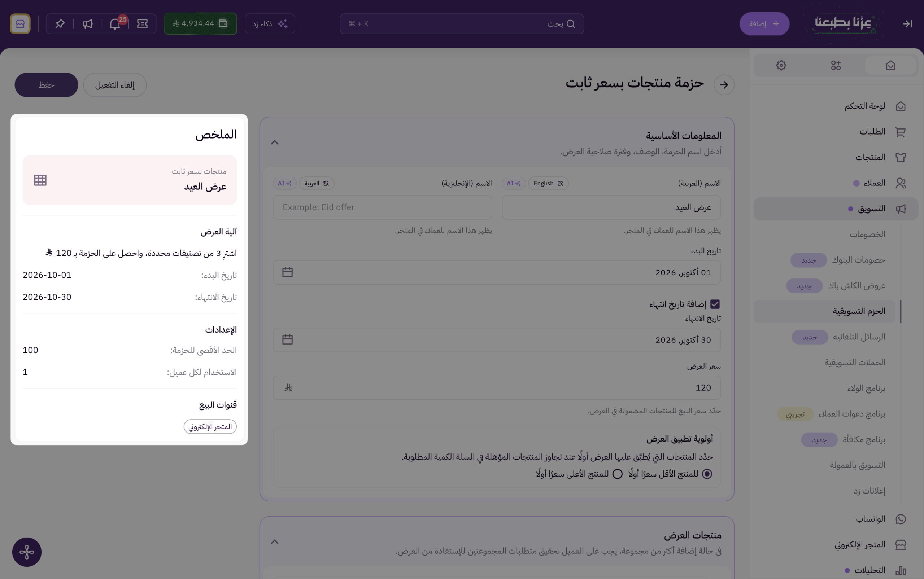The height and width of the screenshot is (579, 924).
Task: Select للمنتج الأقل سعرًا أولًا radio
Action: tap(707, 474)
